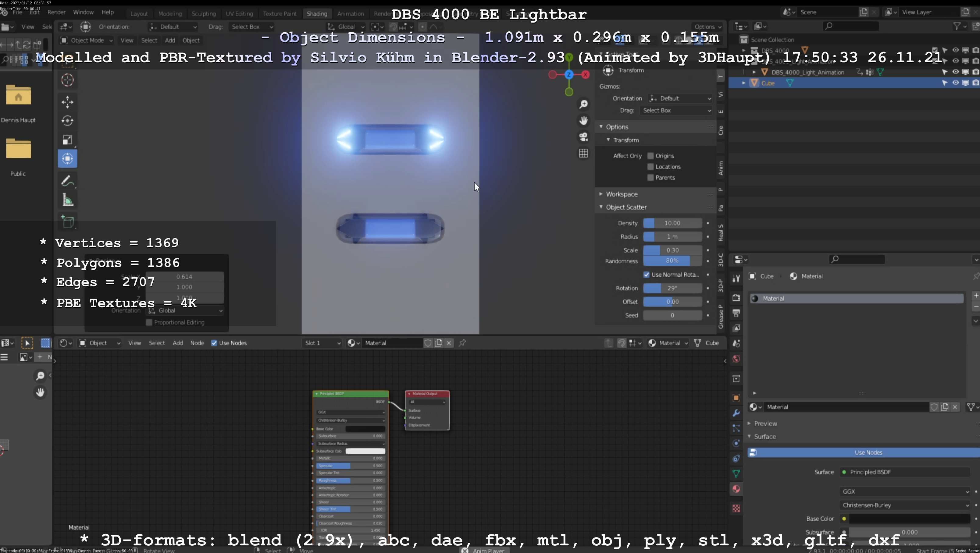Open the World properties tab
Image resolution: width=980 pixels, height=553 pixels.
point(736,359)
